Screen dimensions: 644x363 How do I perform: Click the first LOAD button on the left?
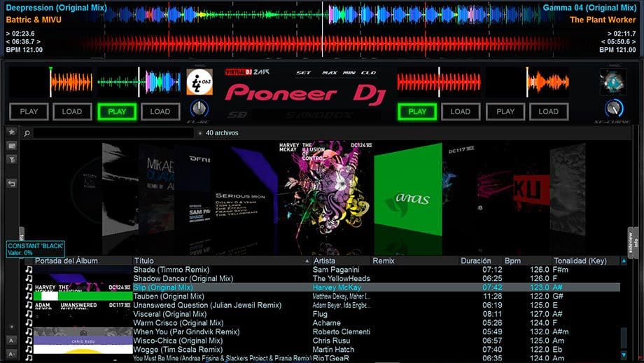point(72,111)
